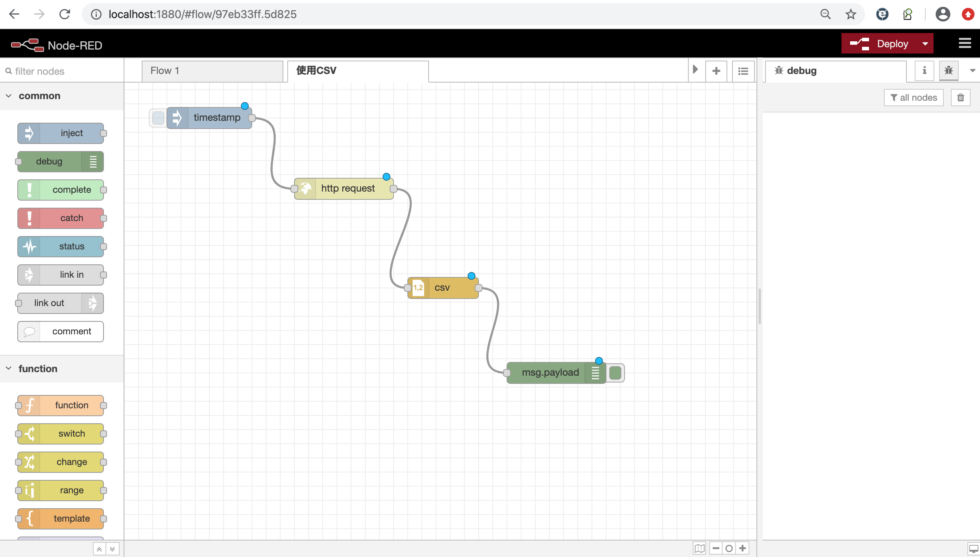Toggle the workspace navigator map icon
This screenshot has width=980, height=557.
pos(699,548)
